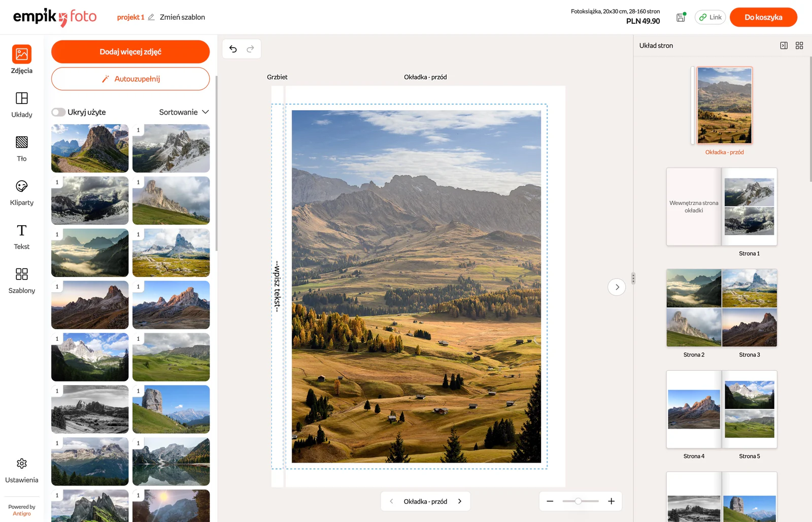Screen dimensions: 812x522
Task: Redo the last undone action
Action: coord(250,49)
